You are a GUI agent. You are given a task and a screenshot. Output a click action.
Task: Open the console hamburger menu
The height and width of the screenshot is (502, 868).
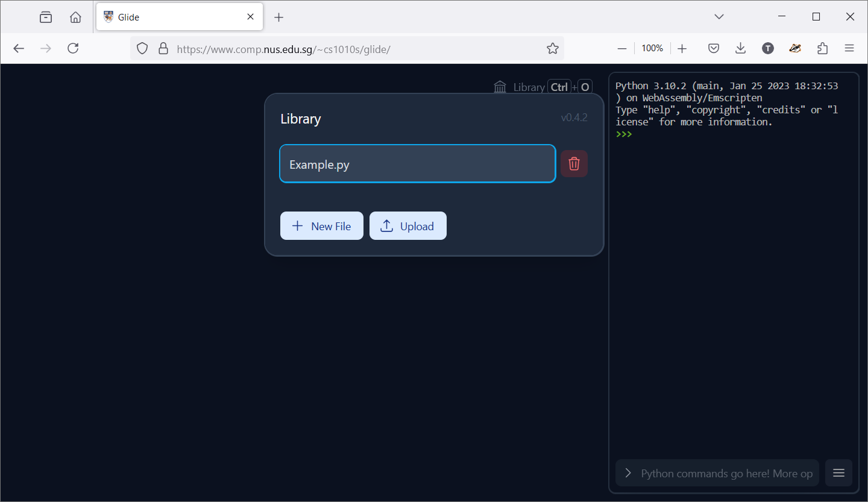pyautogui.click(x=838, y=473)
